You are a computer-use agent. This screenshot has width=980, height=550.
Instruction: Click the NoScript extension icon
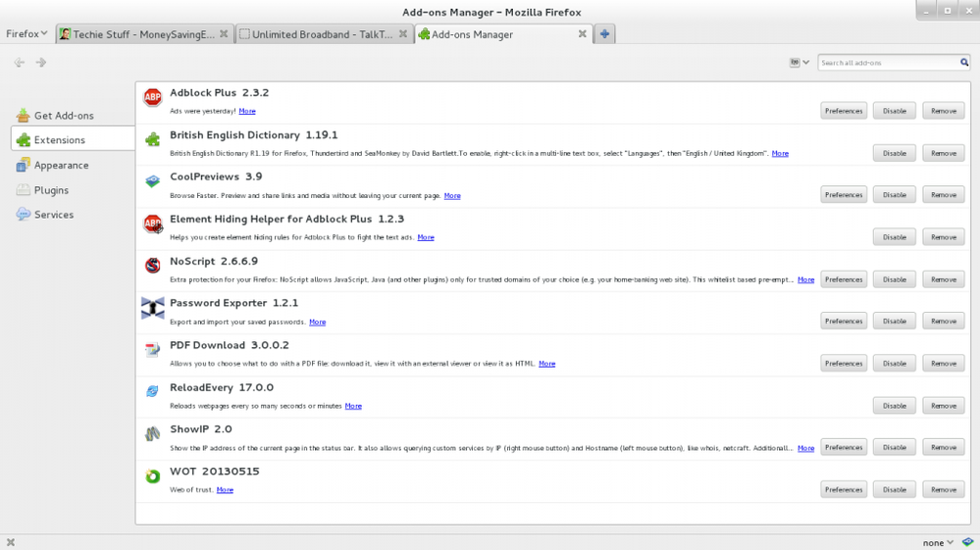point(152,266)
